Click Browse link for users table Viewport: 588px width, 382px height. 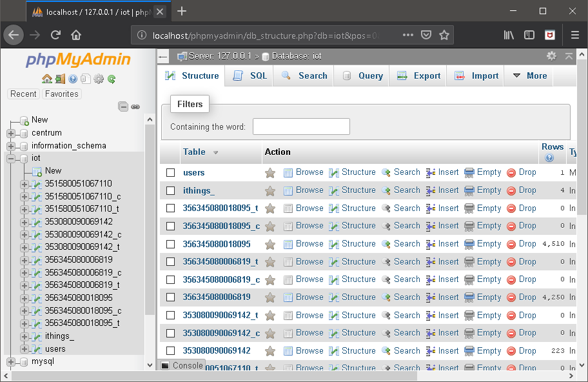(x=304, y=172)
